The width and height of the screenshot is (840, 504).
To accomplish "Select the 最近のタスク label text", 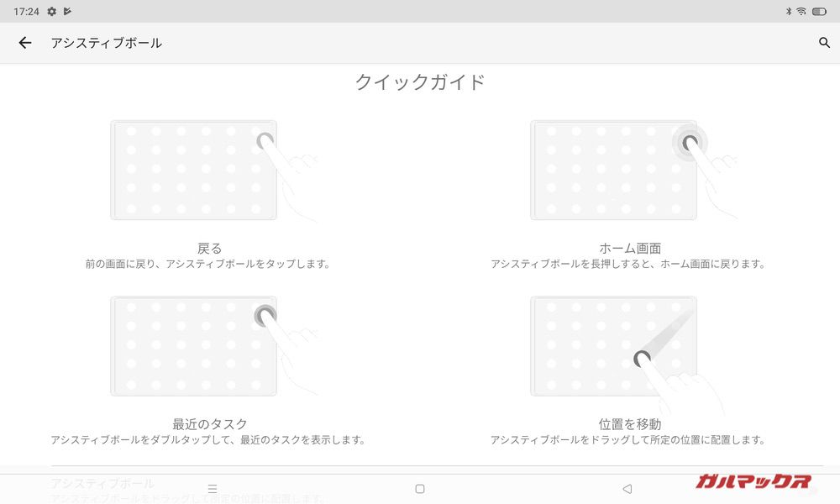I will pos(209,424).
